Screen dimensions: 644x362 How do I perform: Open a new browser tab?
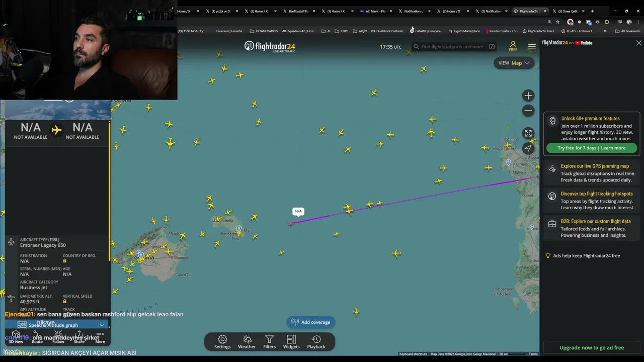[x=592, y=11]
